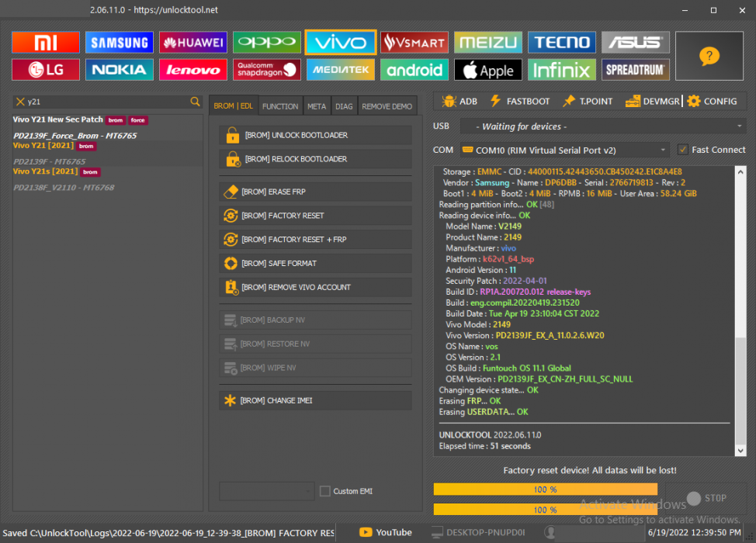The width and height of the screenshot is (756, 543).
Task: Click the date and time display
Action: (x=694, y=532)
